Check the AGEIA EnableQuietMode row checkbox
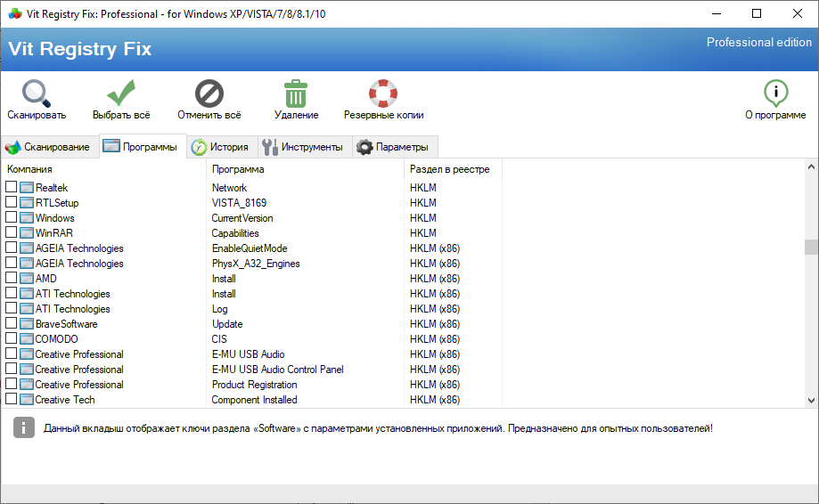Screen dimensions: 819x504 click(11, 247)
